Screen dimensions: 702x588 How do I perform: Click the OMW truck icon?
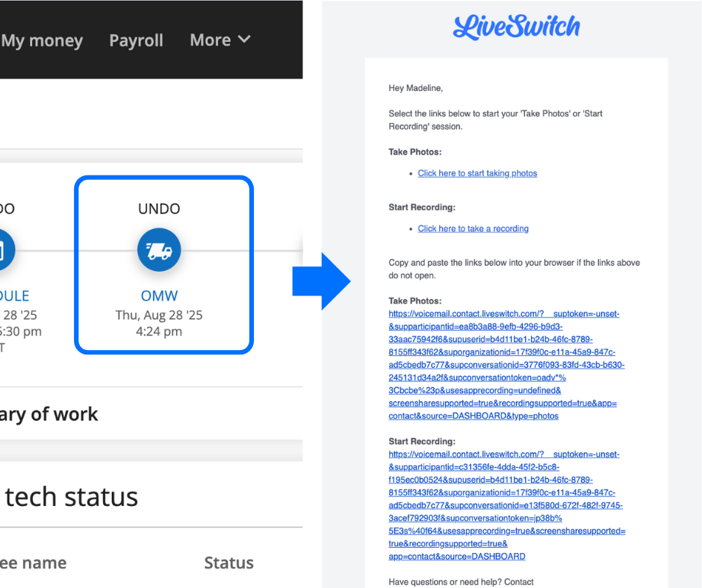point(159,250)
